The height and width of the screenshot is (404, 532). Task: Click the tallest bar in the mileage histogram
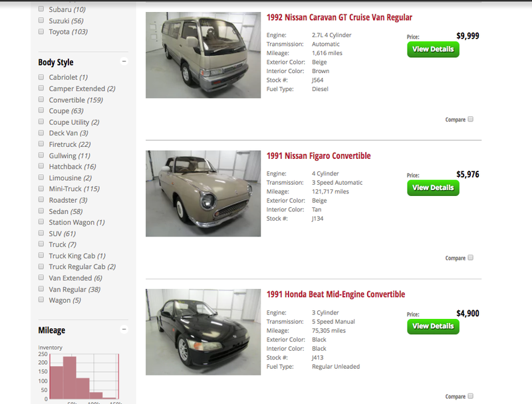click(70, 377)
